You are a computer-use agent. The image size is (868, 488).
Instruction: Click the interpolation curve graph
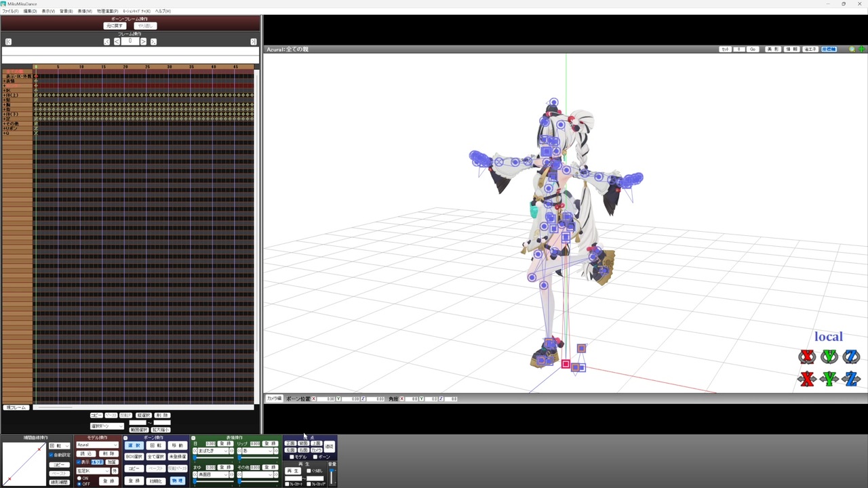click(x=24, y=464)
